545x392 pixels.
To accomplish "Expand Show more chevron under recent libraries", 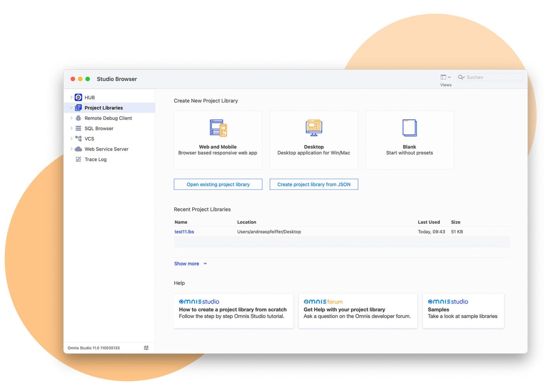I will (x=205, y=264).
